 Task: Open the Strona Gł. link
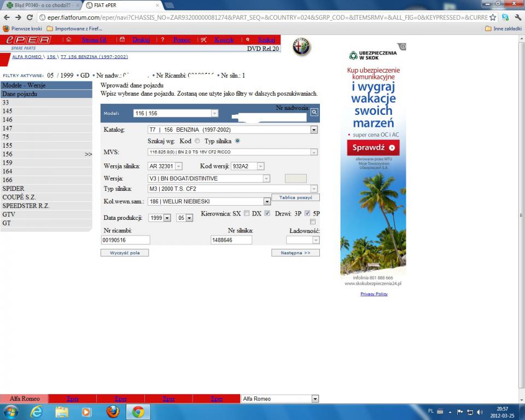(95, 40)
